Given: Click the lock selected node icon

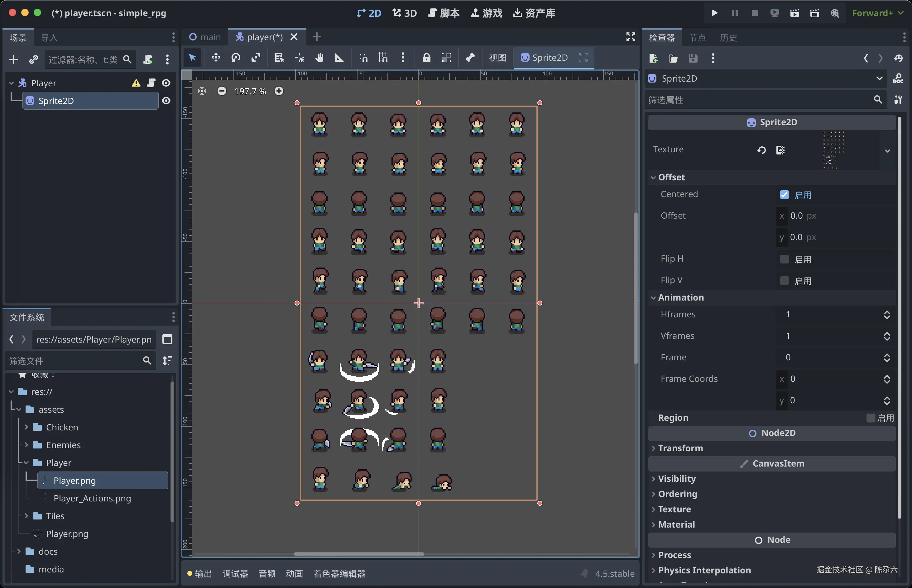Looking at the screenshot, I should click(426, 58).
